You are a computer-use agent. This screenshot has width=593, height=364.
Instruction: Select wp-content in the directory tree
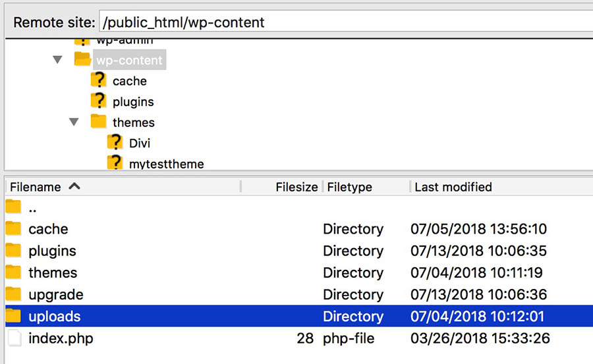coord(129,60)
